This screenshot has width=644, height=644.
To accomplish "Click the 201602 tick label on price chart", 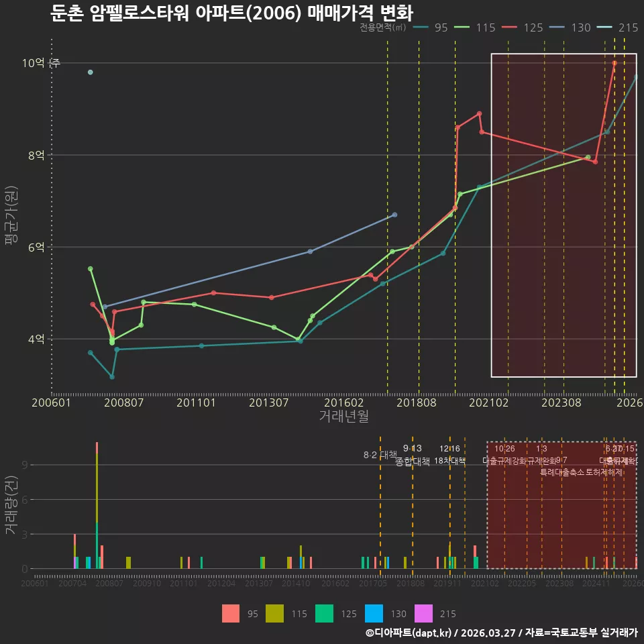I will (x=343, y=402).
